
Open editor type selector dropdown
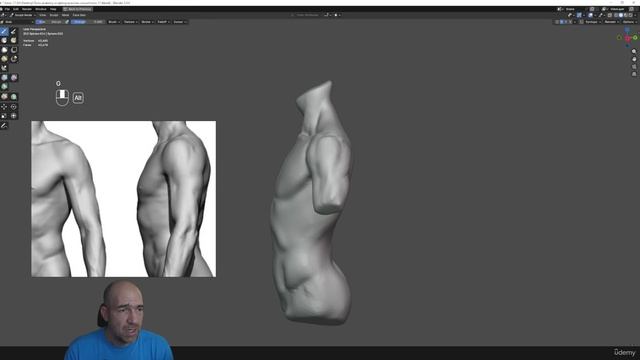point(3,15)
